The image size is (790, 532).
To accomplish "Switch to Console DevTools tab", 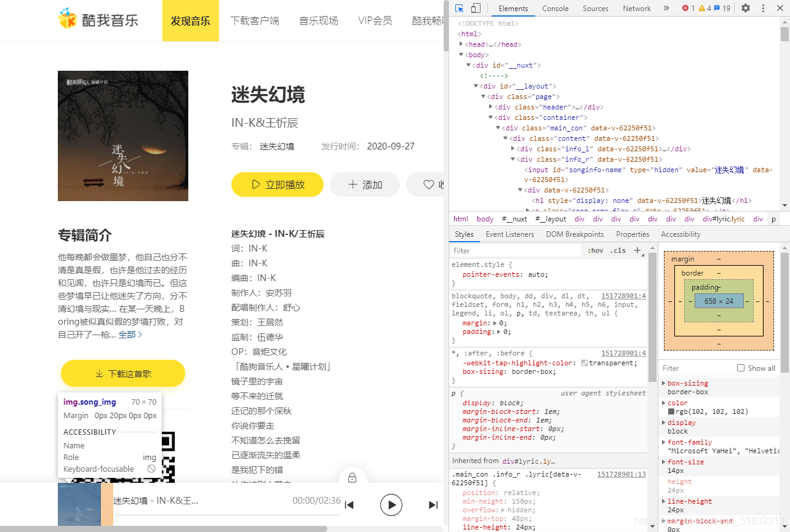I will 555,8.
